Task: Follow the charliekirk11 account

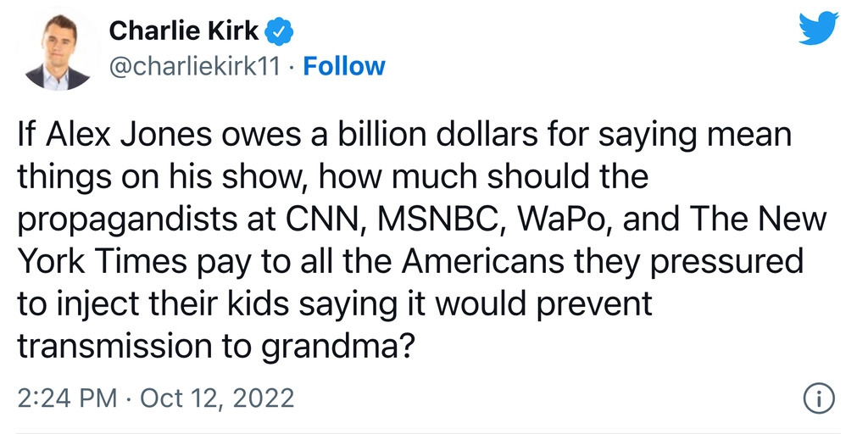Action: click(344, 66)
